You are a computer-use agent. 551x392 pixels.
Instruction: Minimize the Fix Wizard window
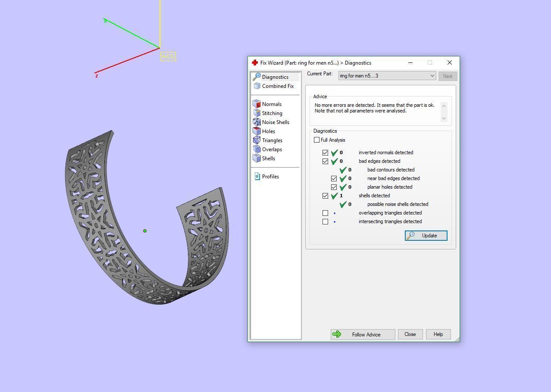410,62
